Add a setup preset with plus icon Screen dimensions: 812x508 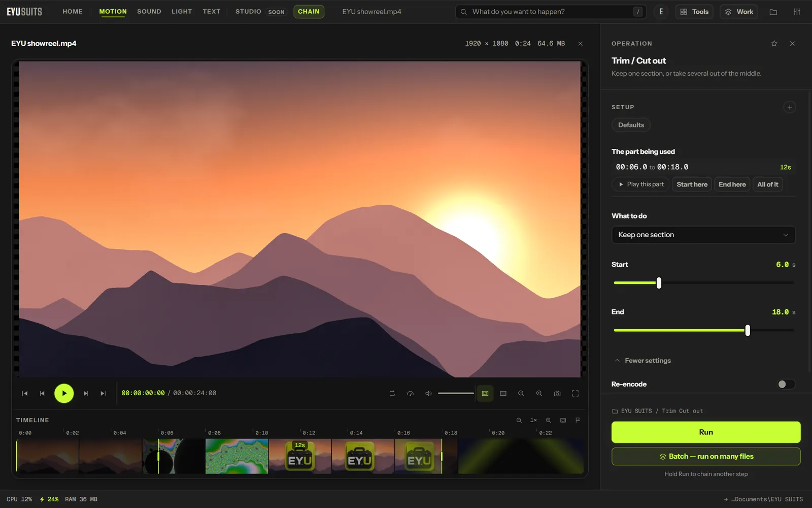click(789, 107)
